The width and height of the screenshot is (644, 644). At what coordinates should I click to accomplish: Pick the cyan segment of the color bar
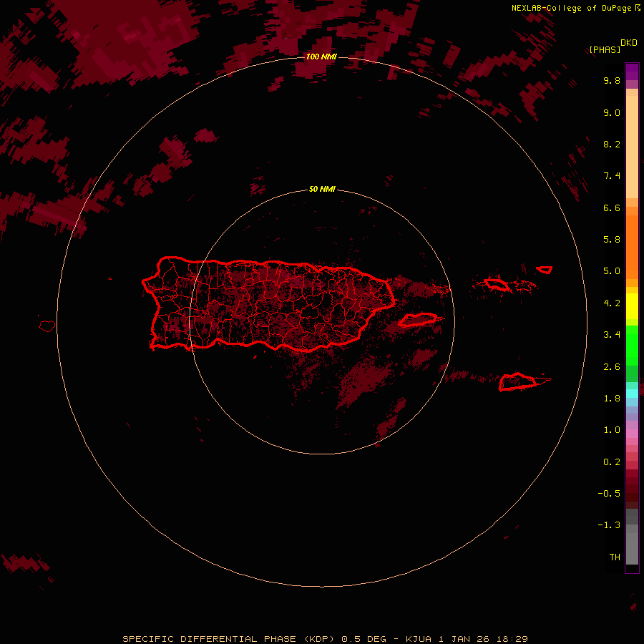pos(632,394)
